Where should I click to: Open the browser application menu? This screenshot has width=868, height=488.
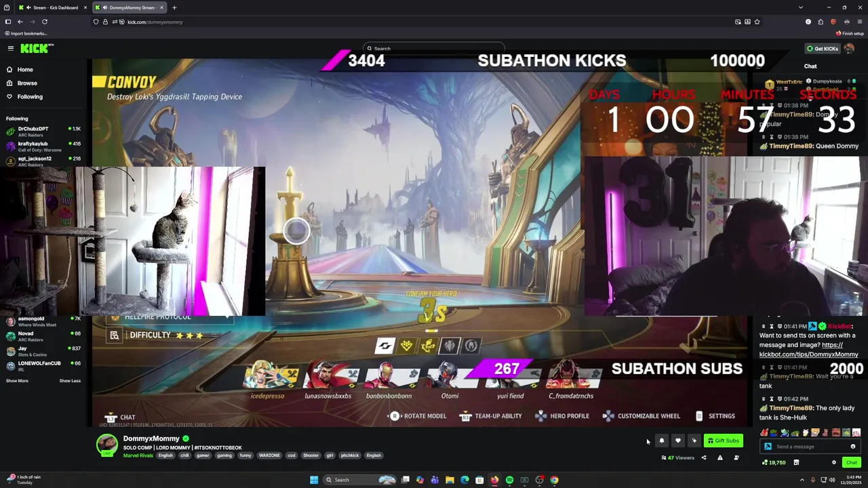(859, 22)
